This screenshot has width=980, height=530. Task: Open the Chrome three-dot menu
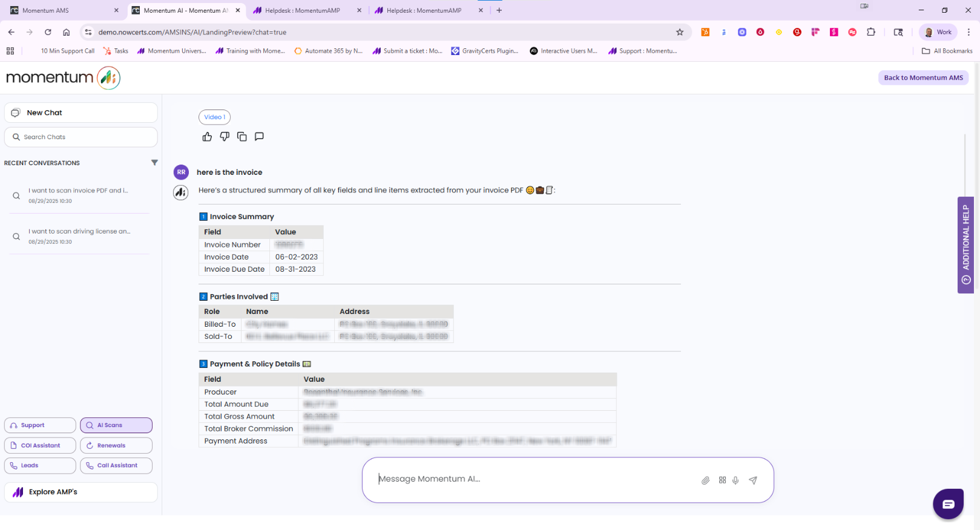[x=968, y=32]
